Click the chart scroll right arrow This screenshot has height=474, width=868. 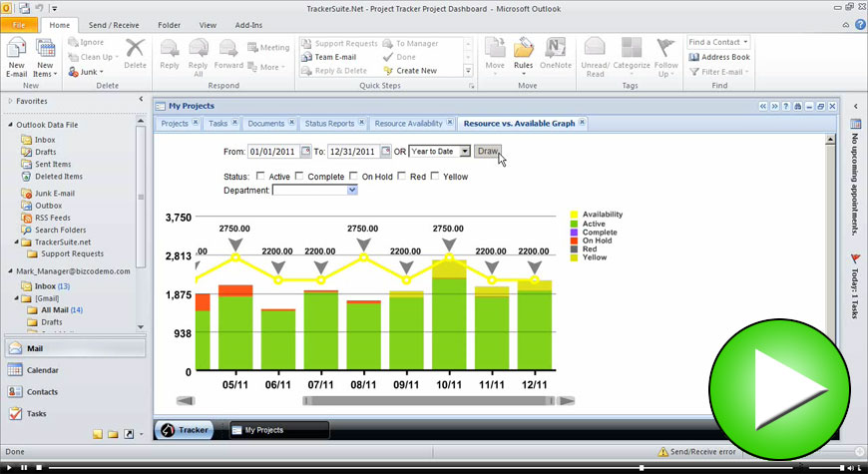[567, 401]
